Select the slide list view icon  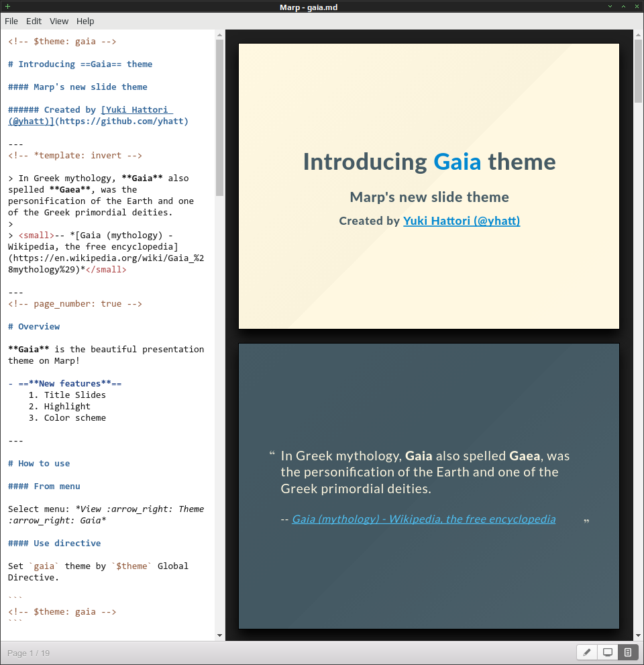coord(628,653)
